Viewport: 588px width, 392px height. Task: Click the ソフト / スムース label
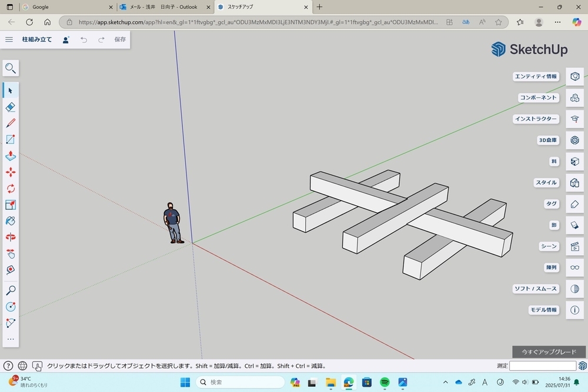point(536,289)
